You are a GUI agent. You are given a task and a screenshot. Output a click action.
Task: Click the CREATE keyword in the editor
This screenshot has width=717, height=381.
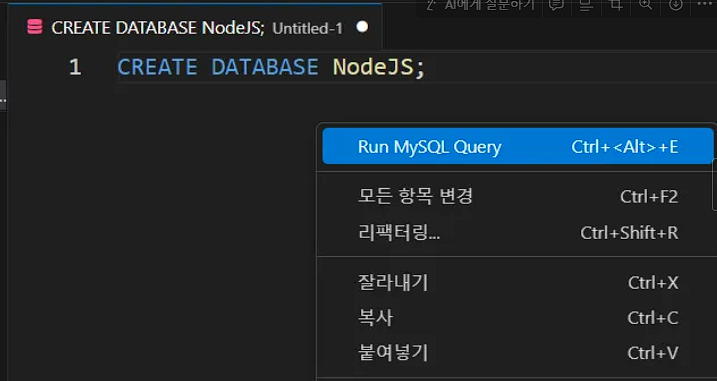[157, 67]
